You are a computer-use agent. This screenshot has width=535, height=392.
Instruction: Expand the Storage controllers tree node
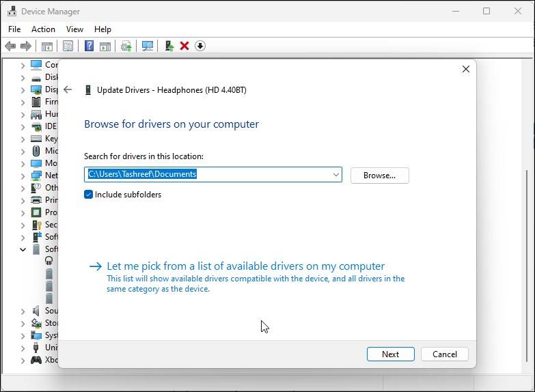23,324
